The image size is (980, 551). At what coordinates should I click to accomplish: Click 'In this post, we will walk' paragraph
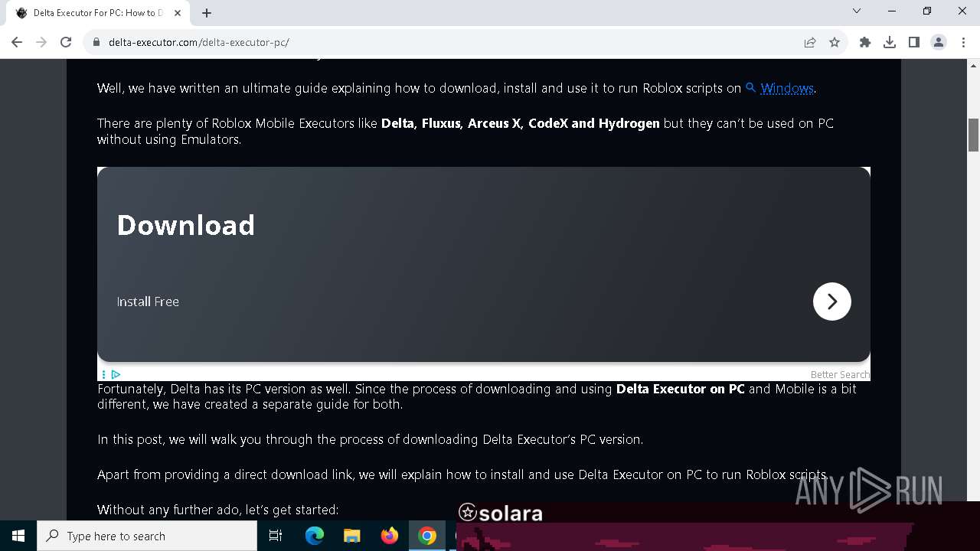(370, 439)
